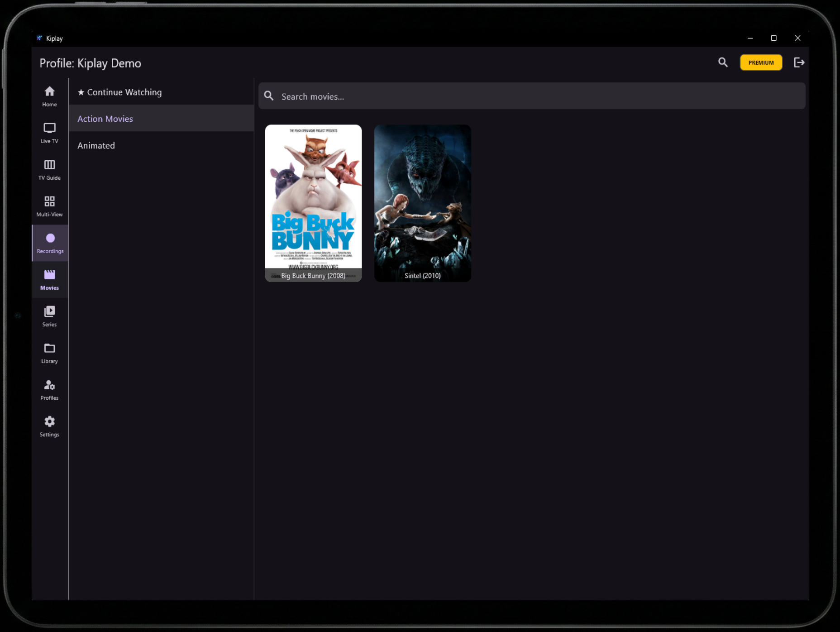Open the TV Guide grid

(x=50, y=170)
